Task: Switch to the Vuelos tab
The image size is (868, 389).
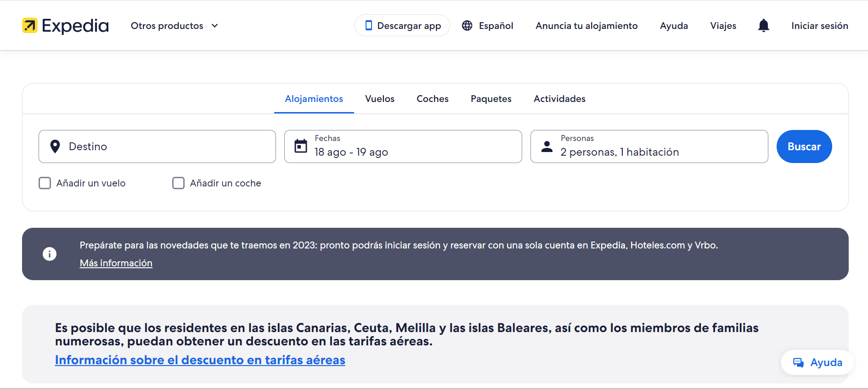Action: [380, 99]
